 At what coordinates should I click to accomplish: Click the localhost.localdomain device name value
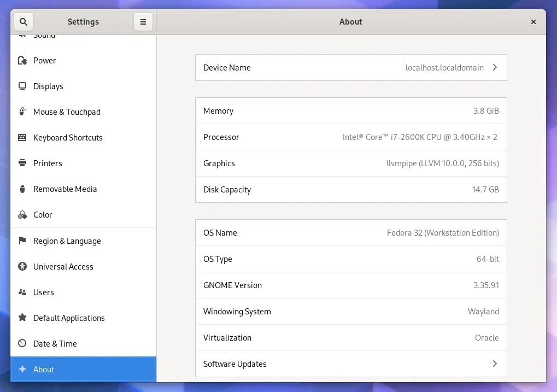tap(444, 68)
